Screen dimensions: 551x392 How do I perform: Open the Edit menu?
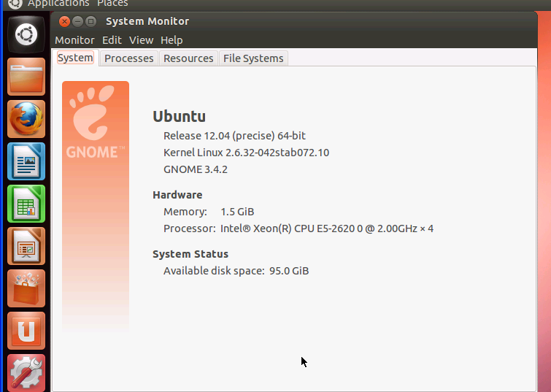pos(112,40)
